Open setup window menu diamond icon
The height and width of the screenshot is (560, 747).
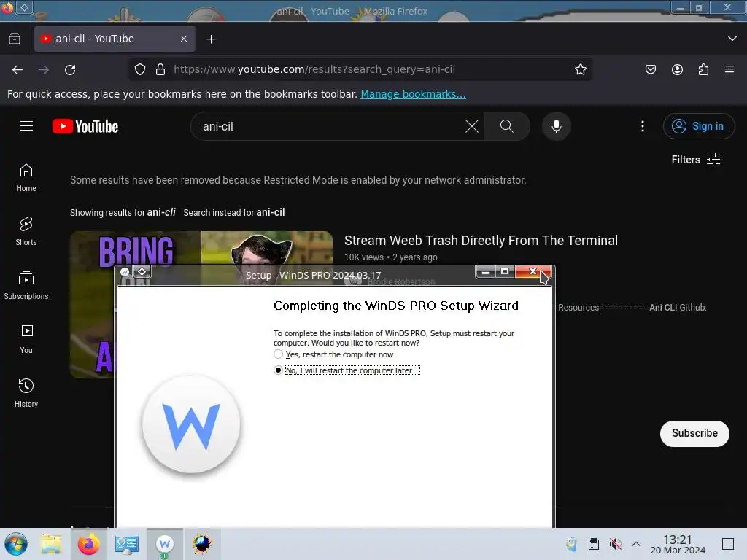[142, 272]
